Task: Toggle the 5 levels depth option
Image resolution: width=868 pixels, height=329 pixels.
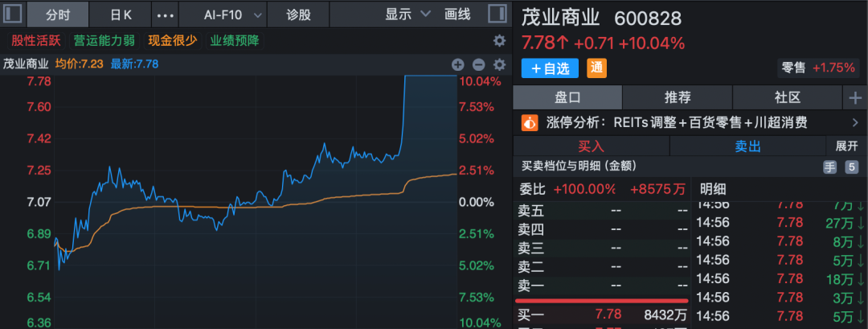Action: tap(851, 167)
